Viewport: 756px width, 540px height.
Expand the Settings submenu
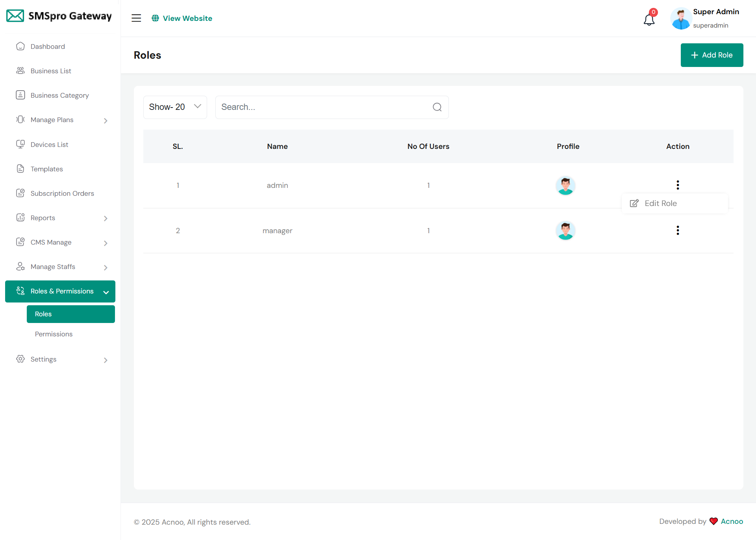pyautogui.click(x=106, y=360)
